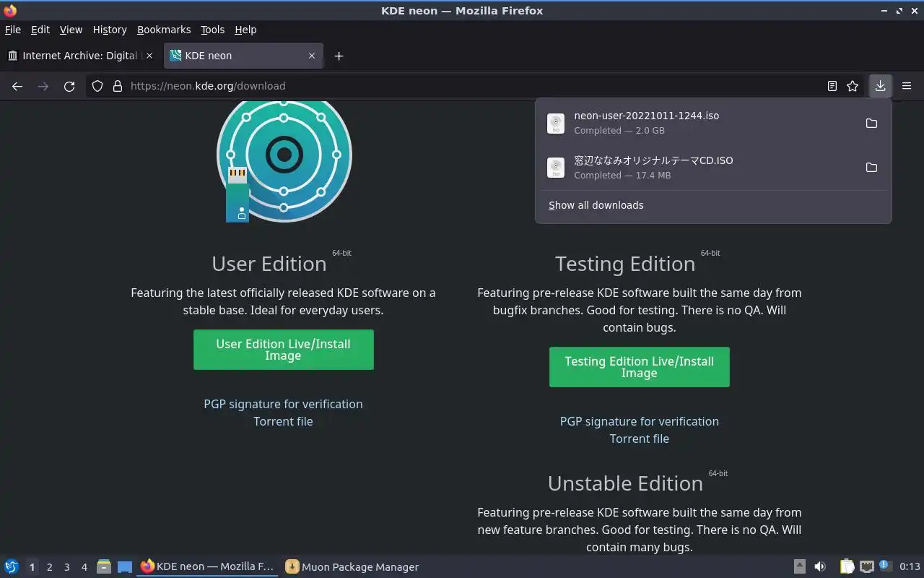Open a new tab with the plus button

pos(339,56)
